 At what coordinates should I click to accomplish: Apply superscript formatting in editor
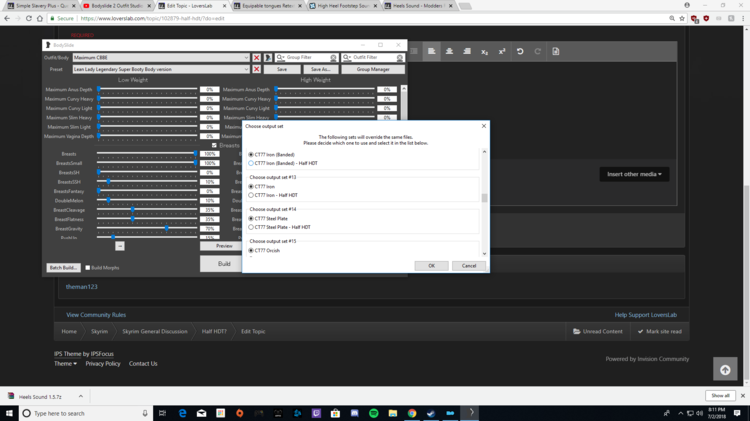point(502,51)
